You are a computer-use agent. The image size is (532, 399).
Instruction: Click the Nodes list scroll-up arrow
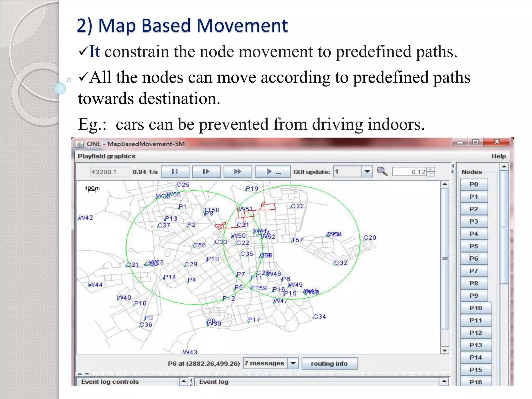click(504, 167)
